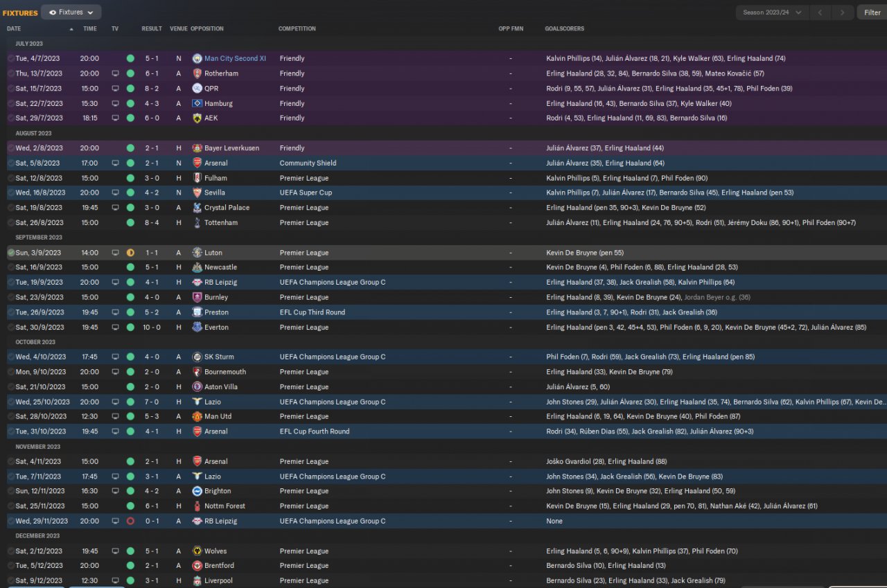The width and height of the screenshot is (887, 588).
Task: Click the Everton club badge
Action: click(197, 328)
